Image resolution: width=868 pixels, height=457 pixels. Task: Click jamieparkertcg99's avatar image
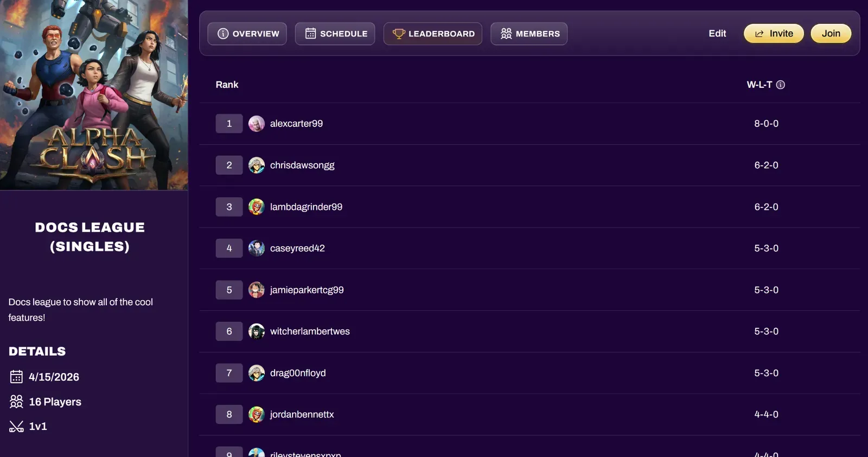pyautogui.click(x=257, y=289)
